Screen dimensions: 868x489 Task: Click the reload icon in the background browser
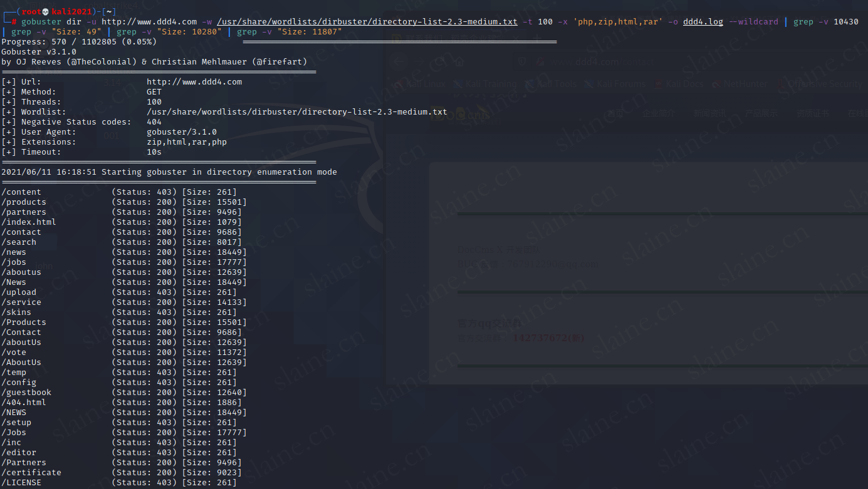[x=440, y=61]
